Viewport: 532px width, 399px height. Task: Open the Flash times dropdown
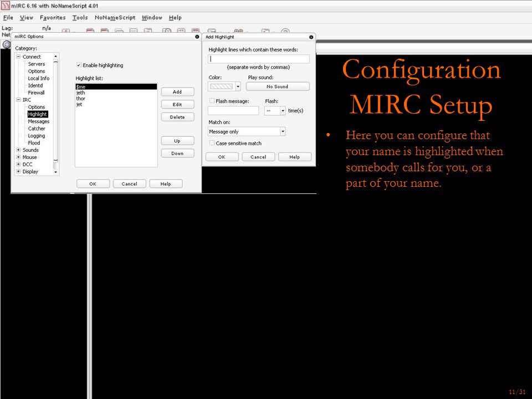(x=283, y=111)
